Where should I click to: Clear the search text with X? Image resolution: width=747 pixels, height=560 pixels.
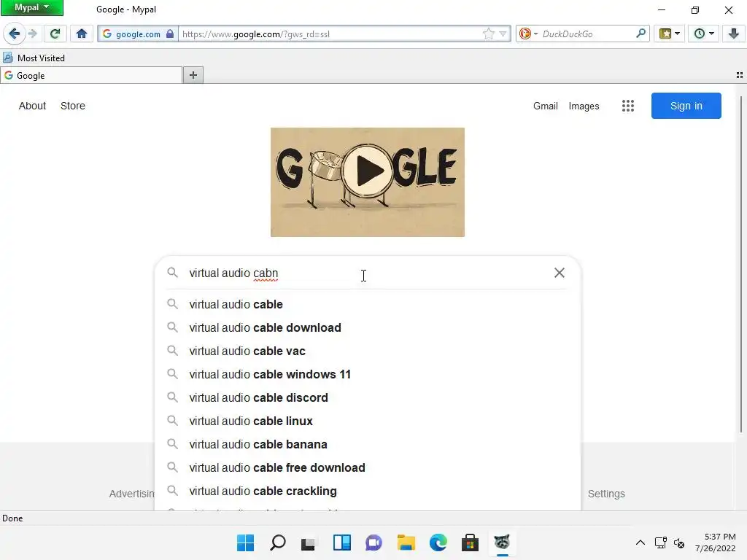[560, 273]
